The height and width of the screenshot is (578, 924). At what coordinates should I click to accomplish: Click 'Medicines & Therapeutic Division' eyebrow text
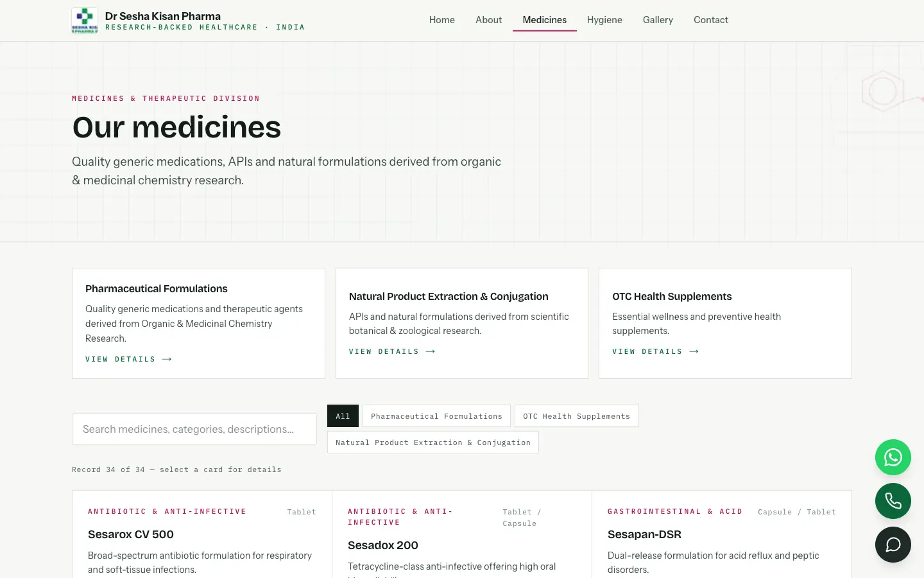(166, 98)
